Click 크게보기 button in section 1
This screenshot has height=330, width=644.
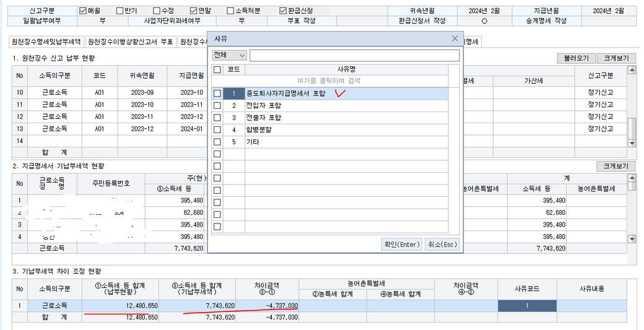(616, 58)
